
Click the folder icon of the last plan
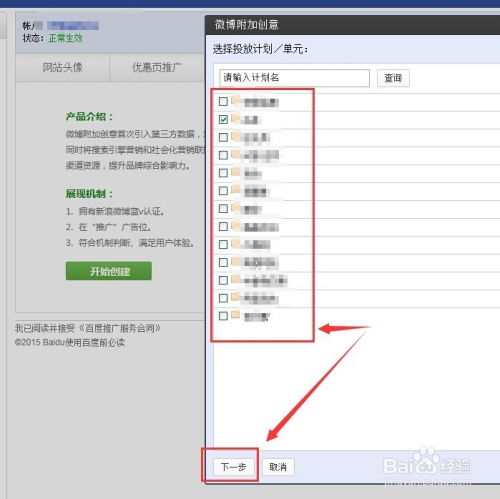click(236, 314)
